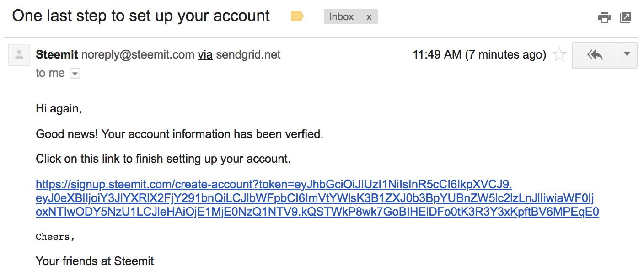Open the email in a new window
Screen dimensions: 644x277
(626, 18)
